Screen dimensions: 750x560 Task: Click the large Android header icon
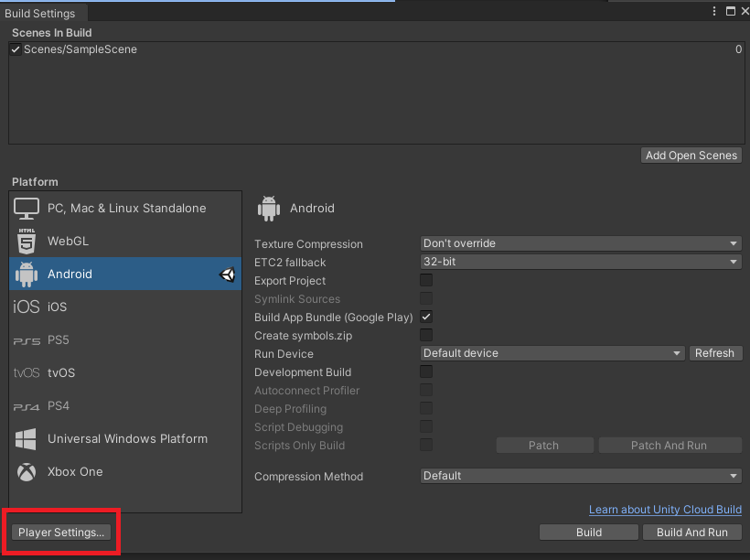coord(269,209)
